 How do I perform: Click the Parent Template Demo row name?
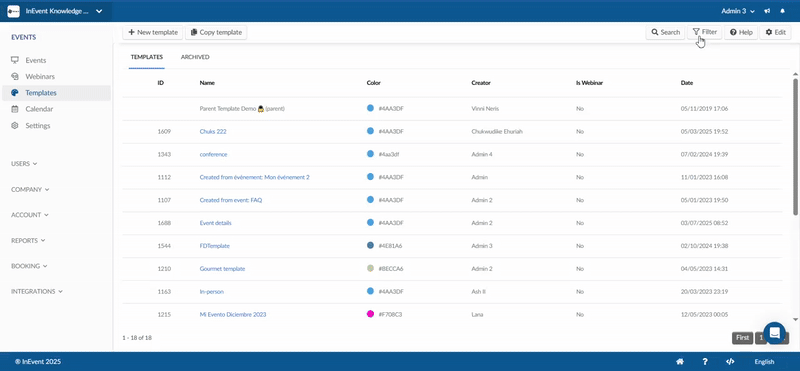pyautogui.click(x=242, y=109)
